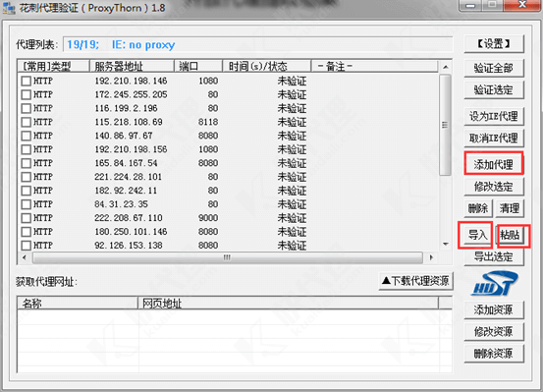Click the HUST logo image

[494, 284]
